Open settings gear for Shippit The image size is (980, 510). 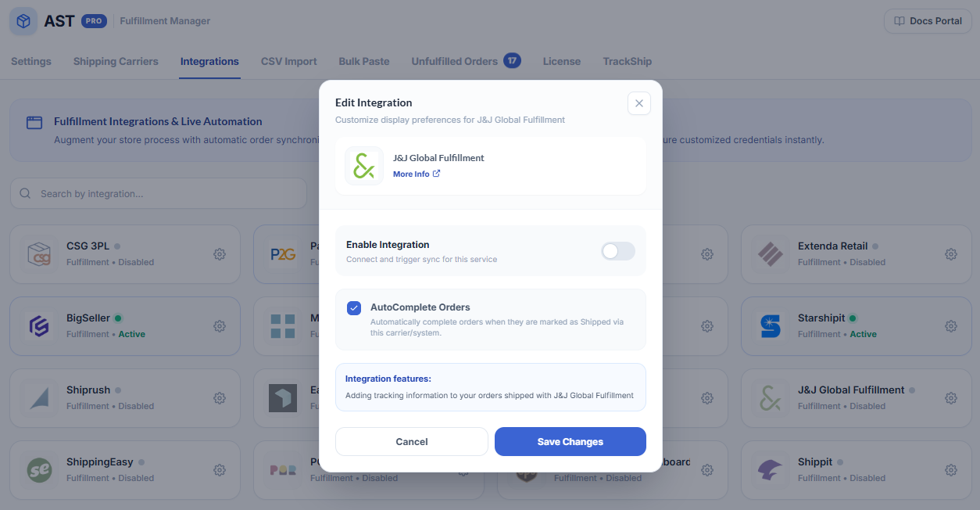[x=951, y=470]
